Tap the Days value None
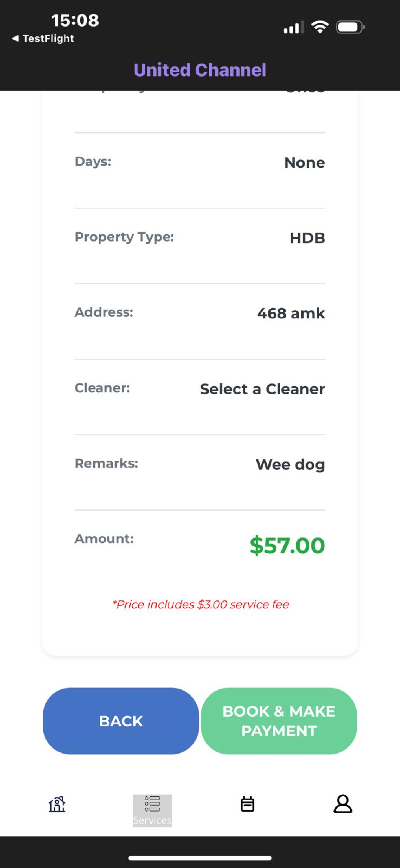Screen dimensions: 400x868 pos(305,163)
